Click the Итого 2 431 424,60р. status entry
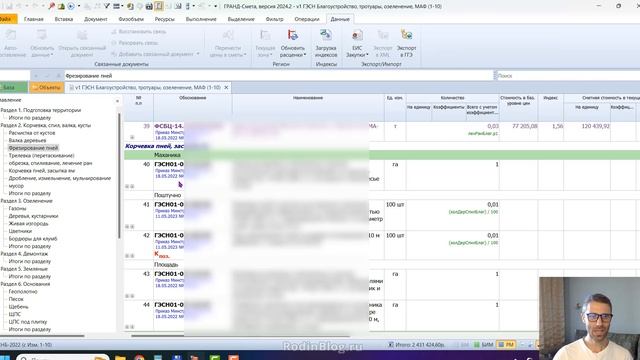Image resolution: width=640 pixels, height=360 pixels. (x=417, y=345)
